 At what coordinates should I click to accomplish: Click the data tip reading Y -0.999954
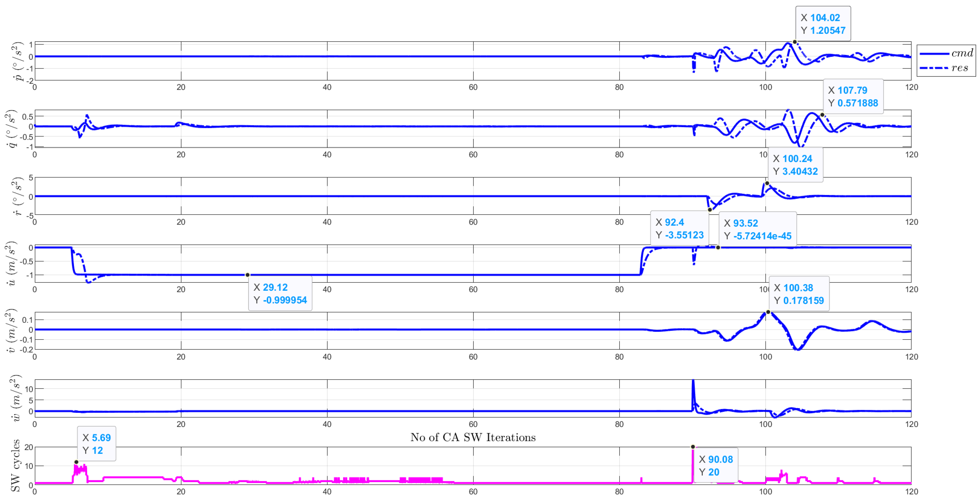[280, 293]
